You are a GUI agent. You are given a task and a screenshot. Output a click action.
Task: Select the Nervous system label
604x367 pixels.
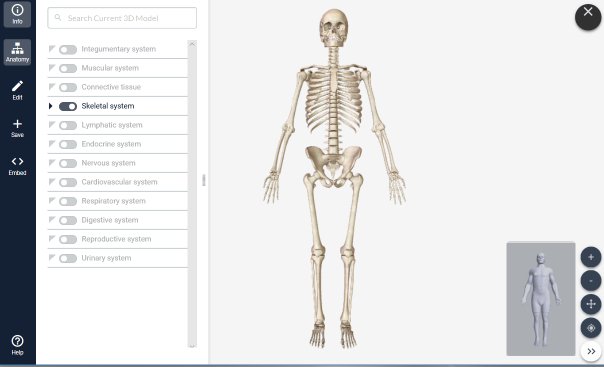(x=108, y=163)
